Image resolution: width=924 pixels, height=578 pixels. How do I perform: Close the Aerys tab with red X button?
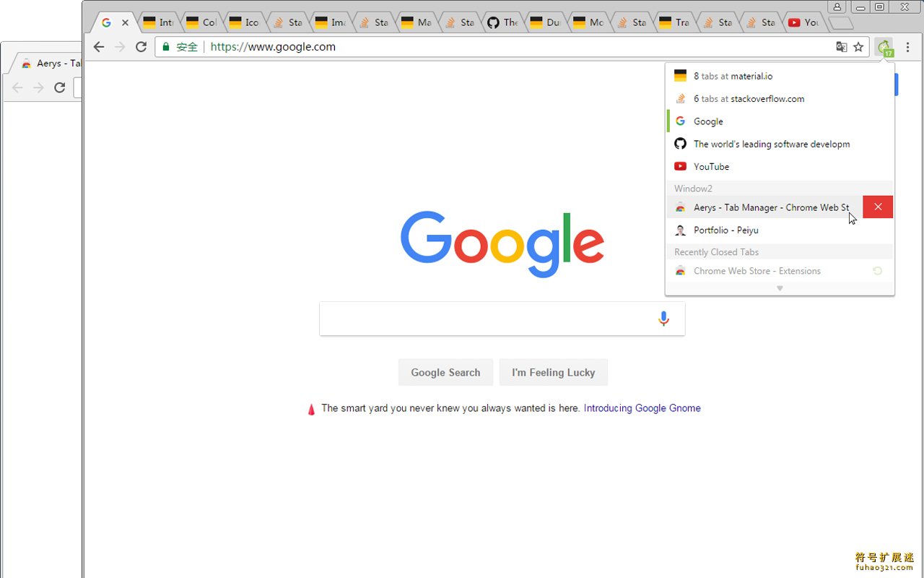click(x=878, y=207)
